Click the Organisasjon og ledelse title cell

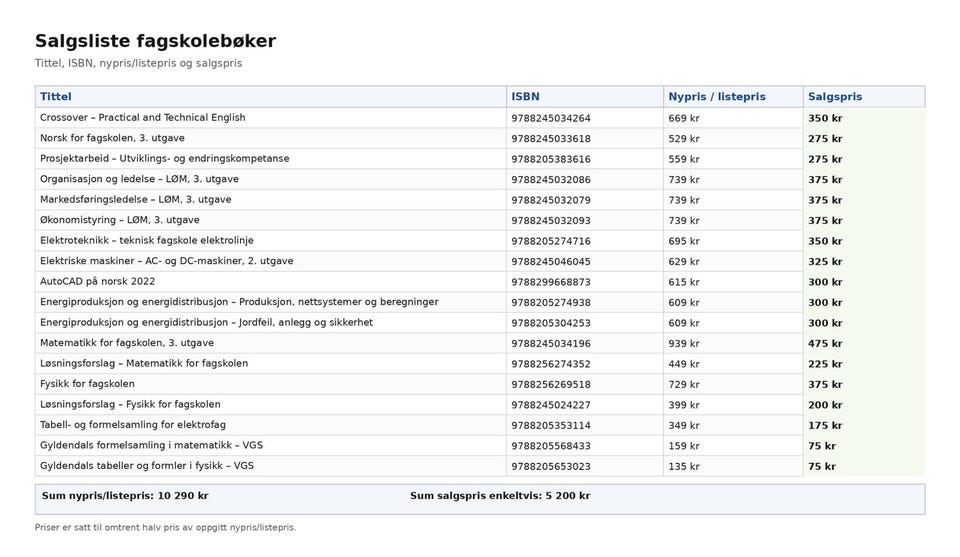tap(271, 179)
